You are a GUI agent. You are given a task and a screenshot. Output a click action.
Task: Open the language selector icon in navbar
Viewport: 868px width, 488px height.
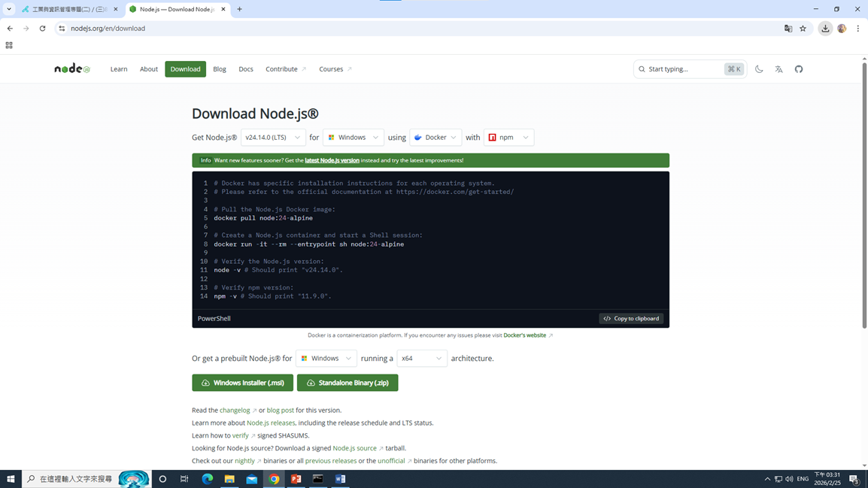coord(779,68)
